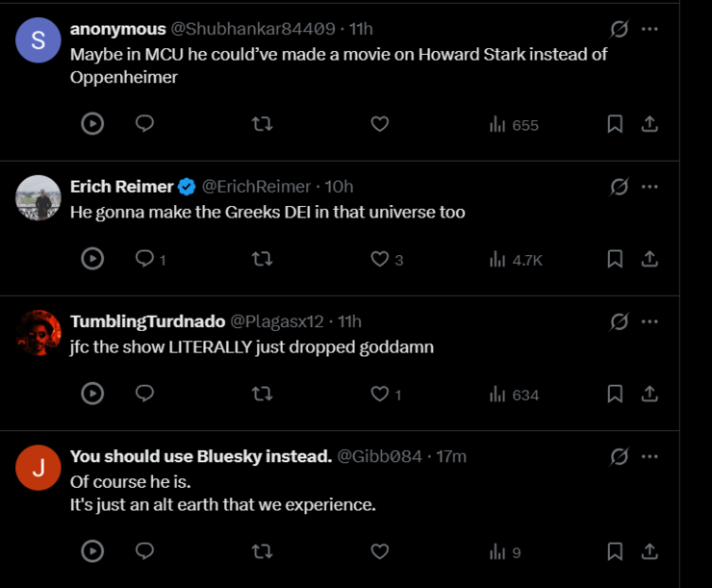Image resolution: width=712 pixels, height=588 pixels.
Task: Click the 10h timestamp on Erich's tweet
Action: (340, 187)
